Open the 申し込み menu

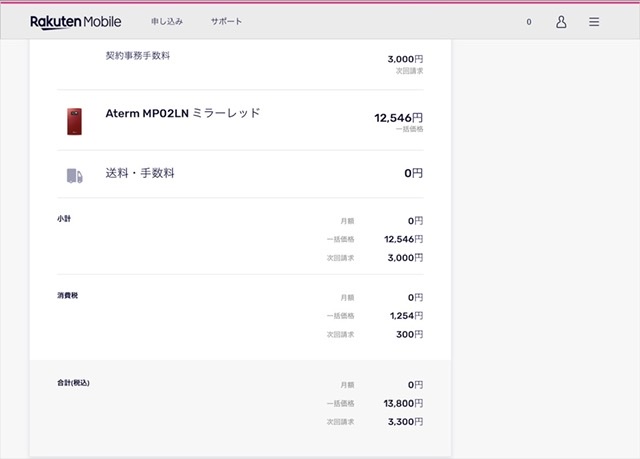click(x=167, y=22)
